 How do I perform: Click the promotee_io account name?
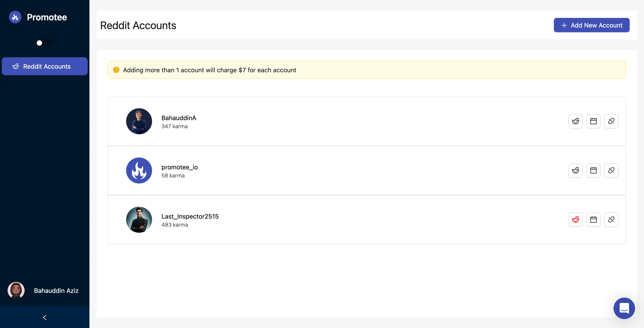click(x=180, y=167)
